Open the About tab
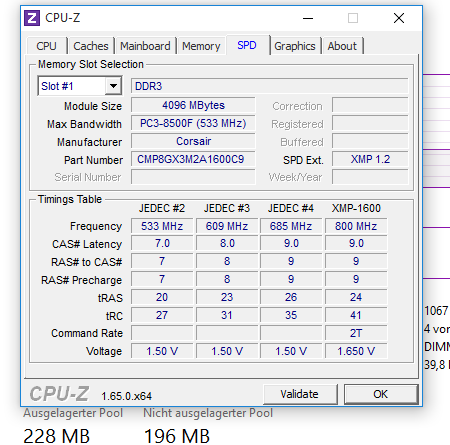The image size is (450, 445). [342, 46]
